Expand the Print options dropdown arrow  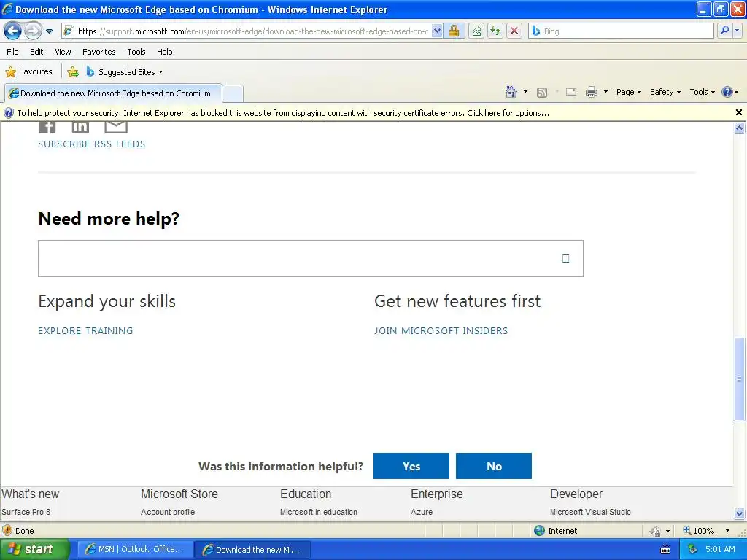click(605, 92)
